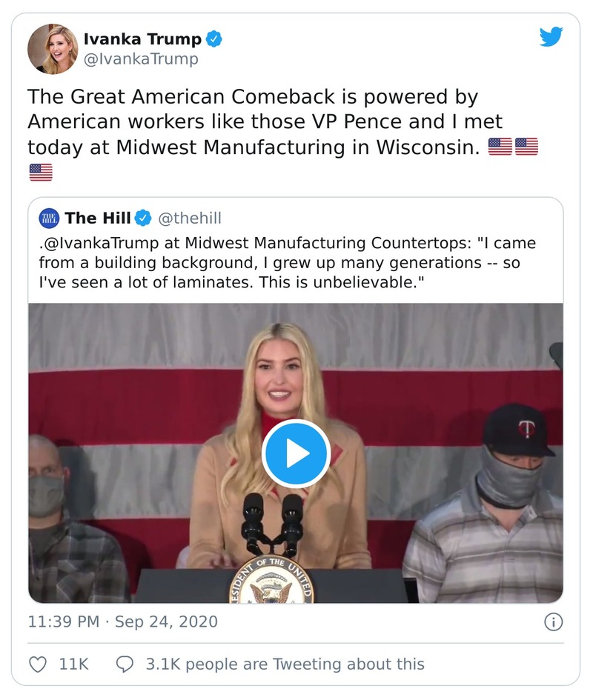This screenshot has height=700, width=593.
Task: Open the 11:39 PM · Sep 24, 2020 timestamp
Action: 123,621
